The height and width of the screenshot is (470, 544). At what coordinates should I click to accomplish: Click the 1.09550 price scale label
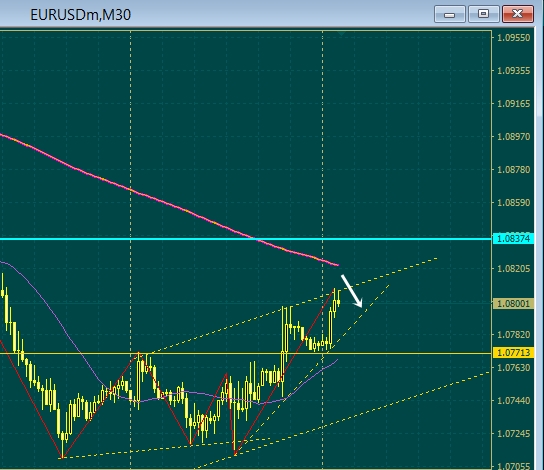[x=514, y=37]
